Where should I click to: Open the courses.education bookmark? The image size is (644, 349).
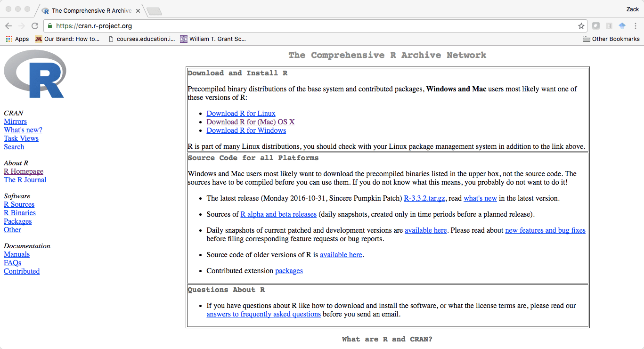click(x=141, y=39)
